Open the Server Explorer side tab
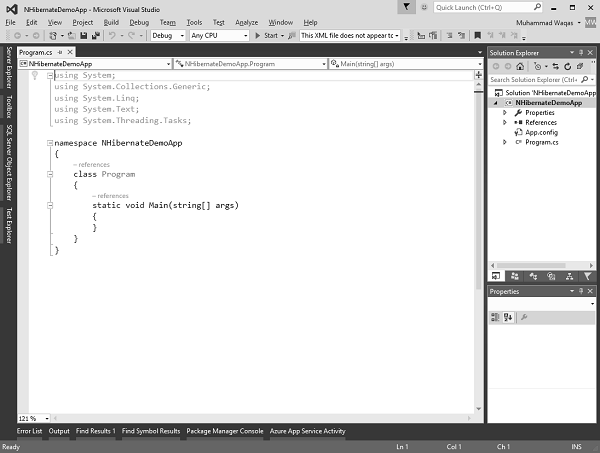The height and width of the screenshot is (453, 600). 9,67
